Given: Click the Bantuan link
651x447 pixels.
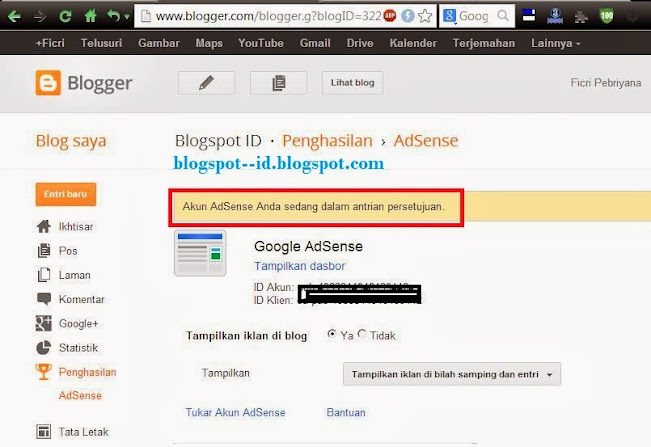Looking at the screenshot, I should (346, 413).
